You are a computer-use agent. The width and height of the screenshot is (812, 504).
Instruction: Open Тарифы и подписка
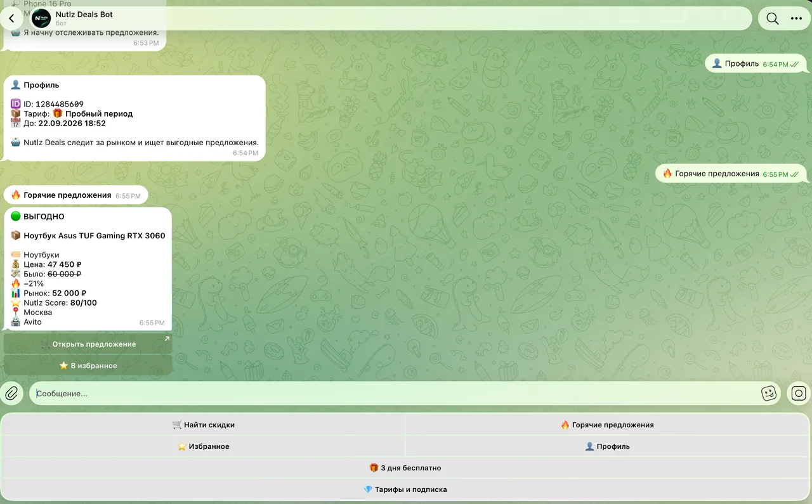405,489
